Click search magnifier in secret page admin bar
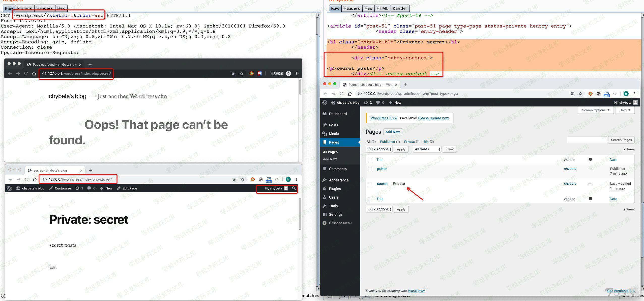 tap(294, 188)
